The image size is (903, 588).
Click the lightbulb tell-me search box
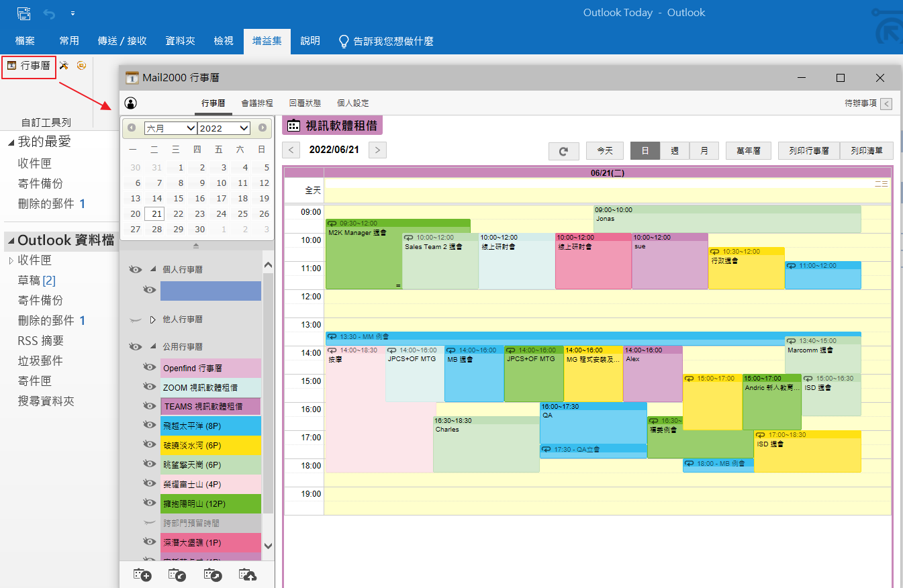coord(386,41)
